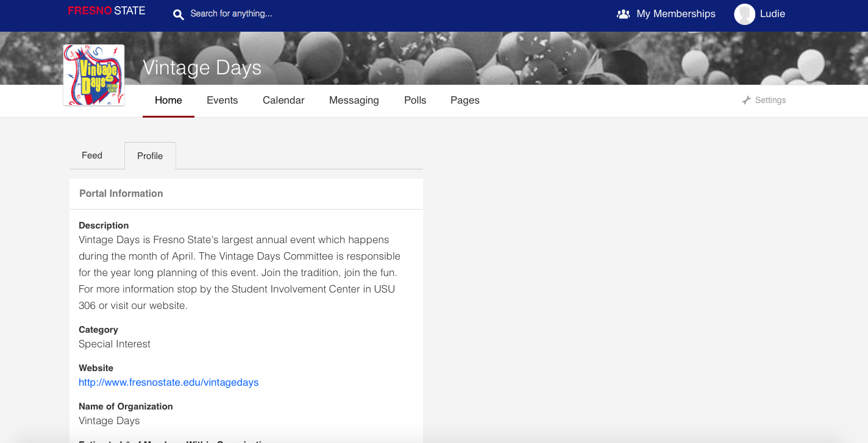
Task: Click the Settings wrench icon
Action: pyautogui.click(x=746, y=101)
